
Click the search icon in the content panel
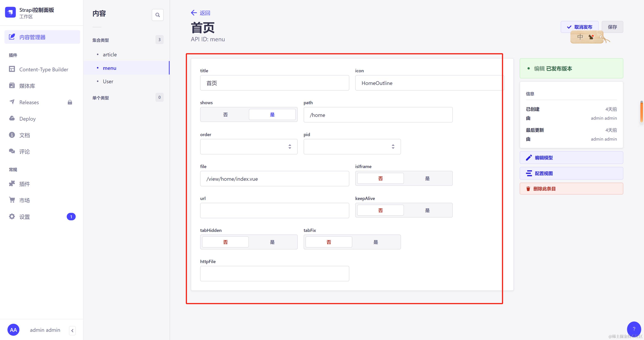click(158, 15)
